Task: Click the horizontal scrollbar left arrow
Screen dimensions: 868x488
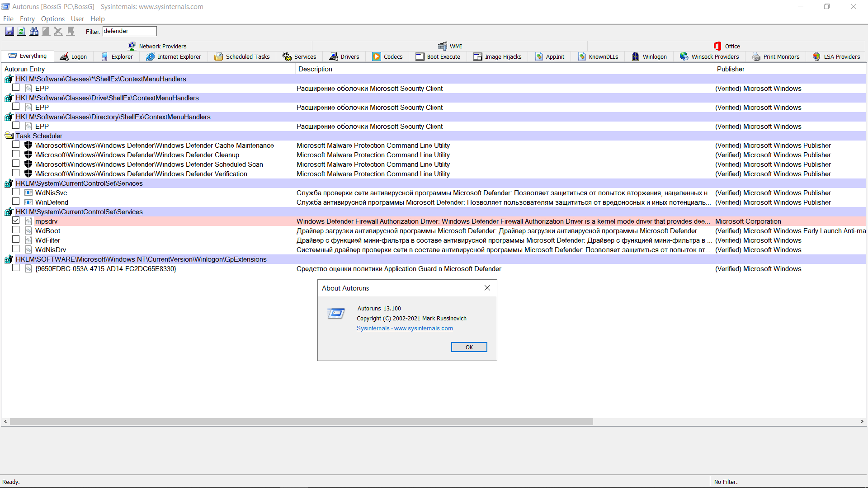Action: pos(5,422)
